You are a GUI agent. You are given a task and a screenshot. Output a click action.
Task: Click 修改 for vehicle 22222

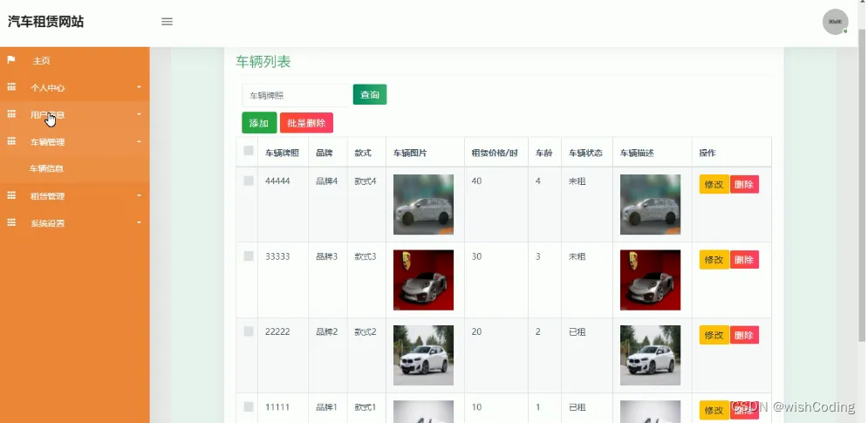pos(714,335)
